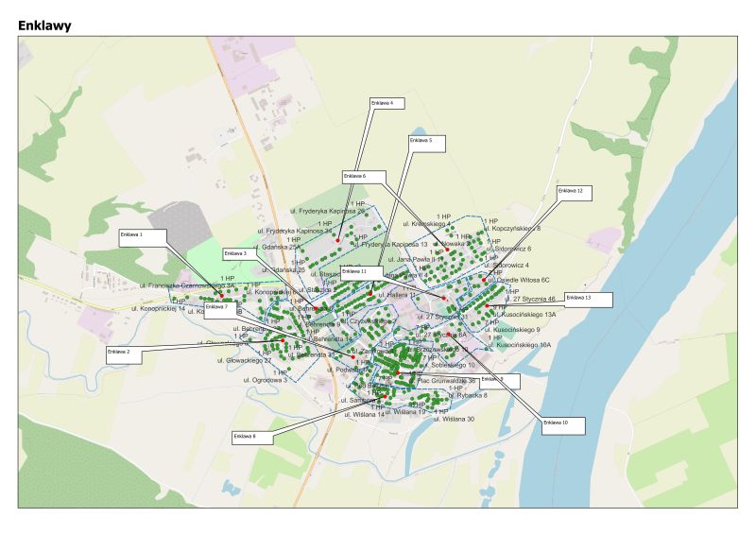The image size is (756, 535).
Task: Click map label 'ul. Sidorowicz 6'
Action: click(x=507, y=249)
